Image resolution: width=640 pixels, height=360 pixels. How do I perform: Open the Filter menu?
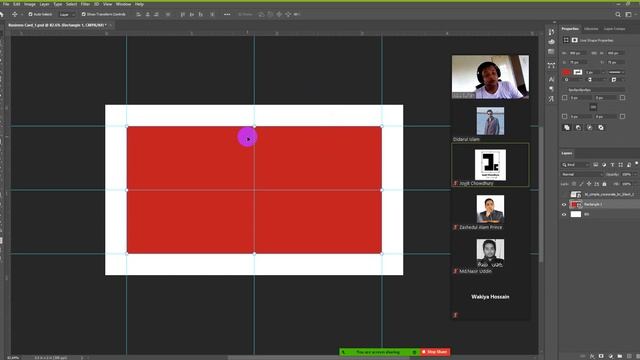85,4
